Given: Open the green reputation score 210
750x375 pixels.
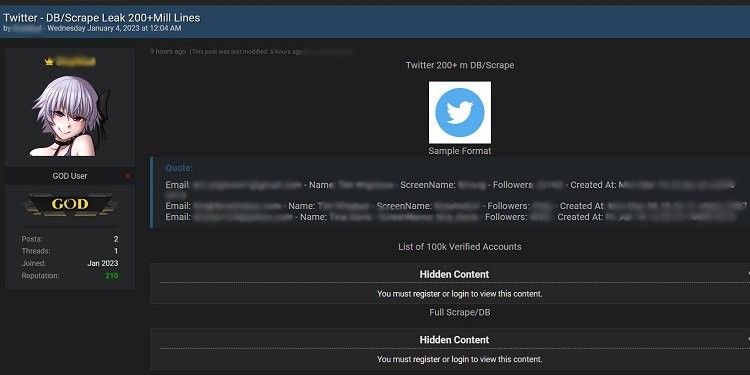Looking at the screenshot, I should [x=112, y=276].
